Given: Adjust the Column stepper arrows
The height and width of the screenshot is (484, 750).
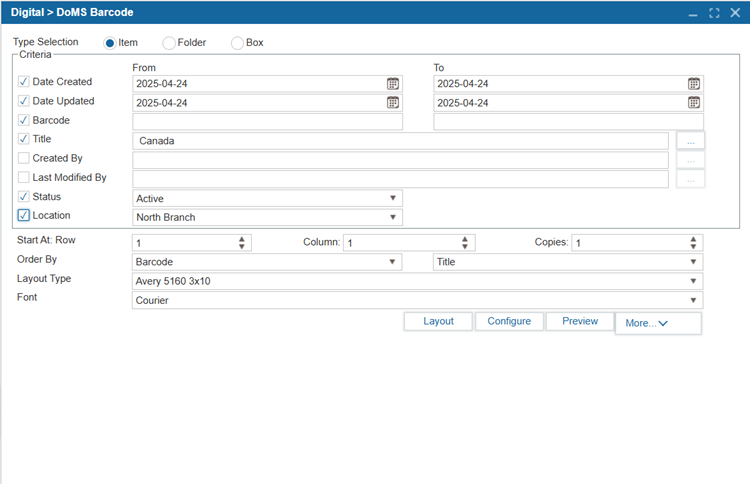Looking at the screenshot, I should [464, 243].
